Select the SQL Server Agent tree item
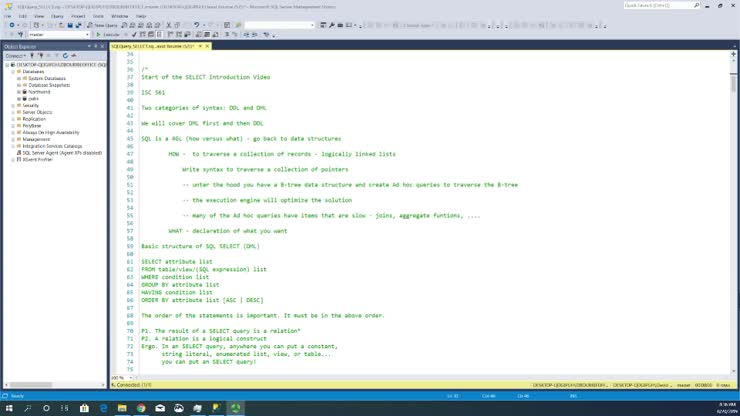The width and height of the screenshot is (740, 416). (54, 152)
